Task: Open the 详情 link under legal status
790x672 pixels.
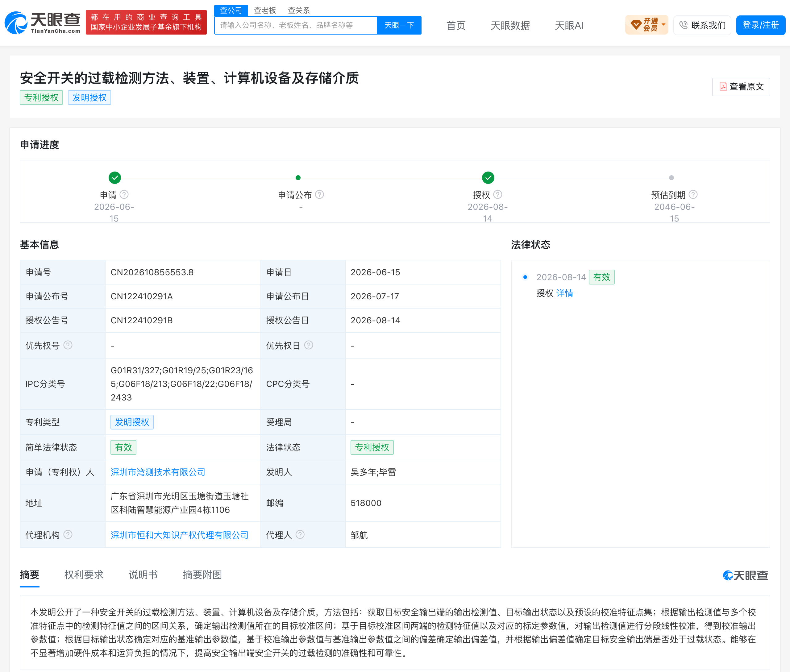Action: (x=564, y=293)
